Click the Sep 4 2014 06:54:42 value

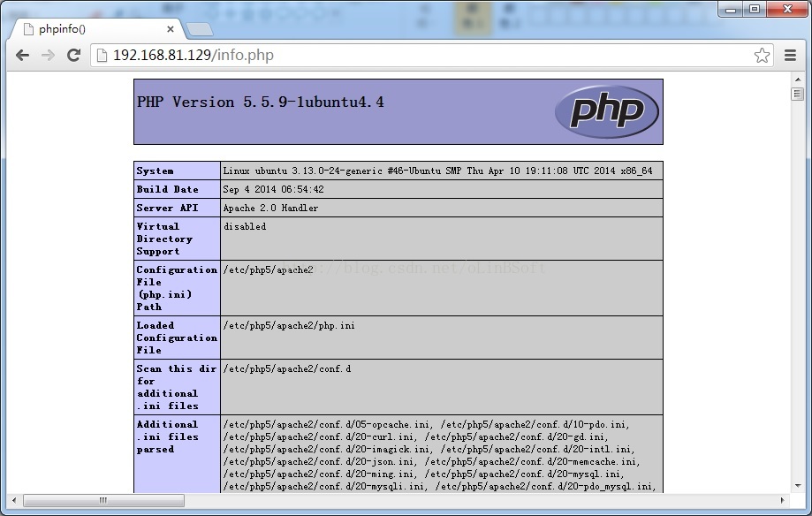273,190
